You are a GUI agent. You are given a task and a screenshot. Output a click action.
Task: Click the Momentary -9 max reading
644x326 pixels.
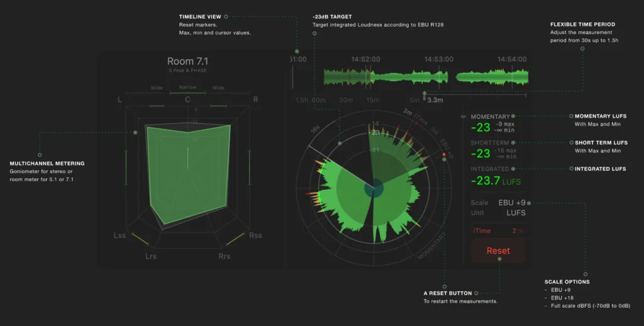click(x=505, y=124)
